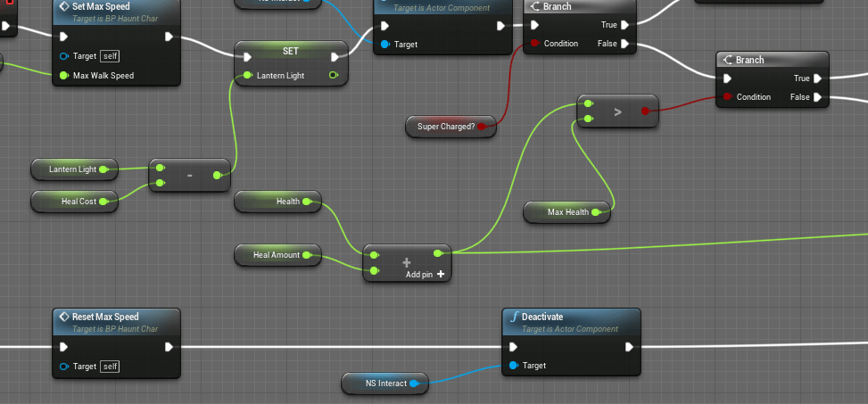Viewport: 868px width, 404px height.
Task: Click the Deactivate node exec output pin
Action: tap(629, 347)
